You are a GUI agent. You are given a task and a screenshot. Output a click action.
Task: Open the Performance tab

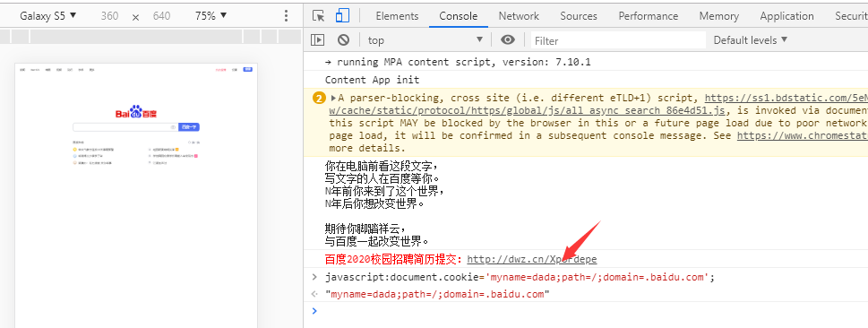pyautogui.click(x=649, y=16)
